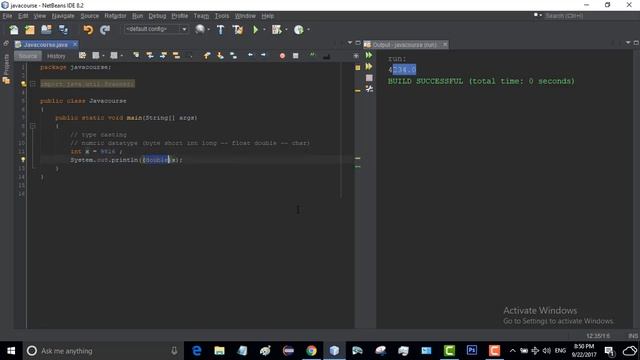Click the Ask me anything search box
This screenshot has width=640, height=360.
(x=102, y=351)
